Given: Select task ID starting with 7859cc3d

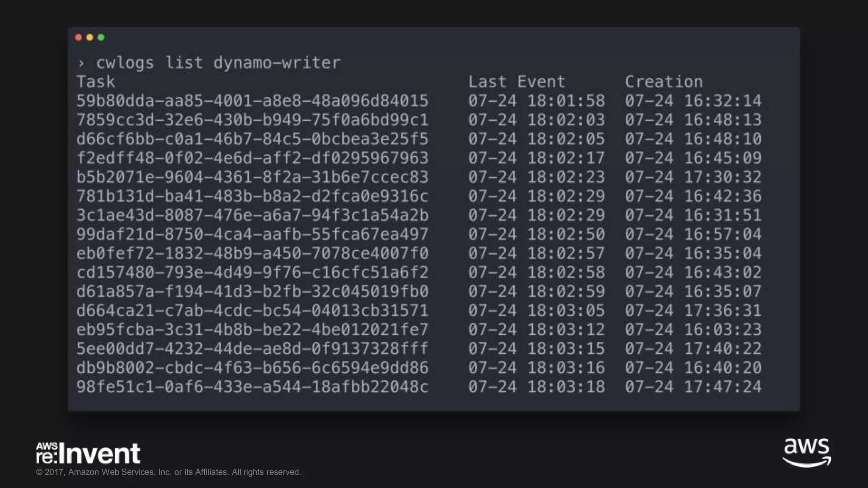Looking at the screenshot, I should [253, 120].
